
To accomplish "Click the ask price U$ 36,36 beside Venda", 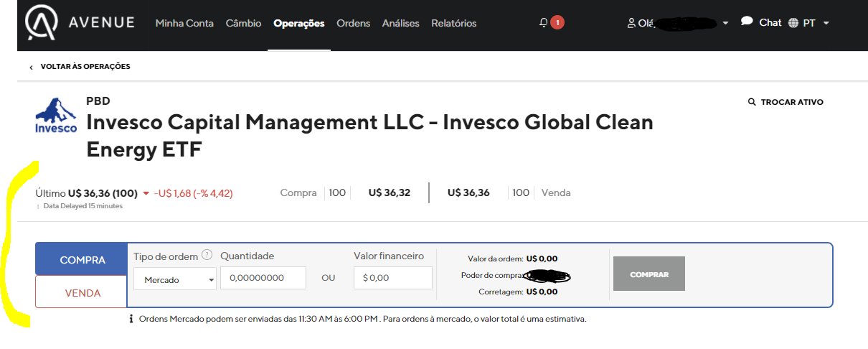I will (468, 192).
